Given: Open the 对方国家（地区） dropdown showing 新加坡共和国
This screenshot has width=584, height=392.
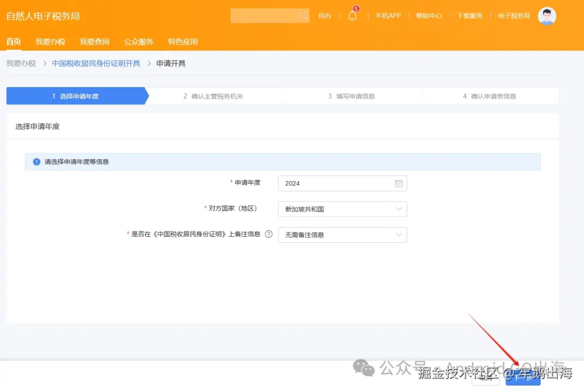Looking at the screenshot, I should click(342, 209).
